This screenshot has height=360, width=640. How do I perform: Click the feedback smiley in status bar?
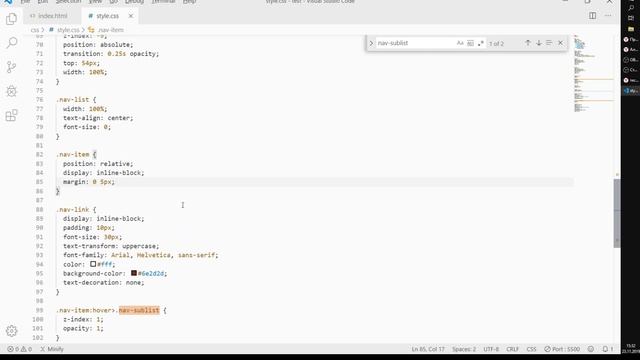pos(591,349)
